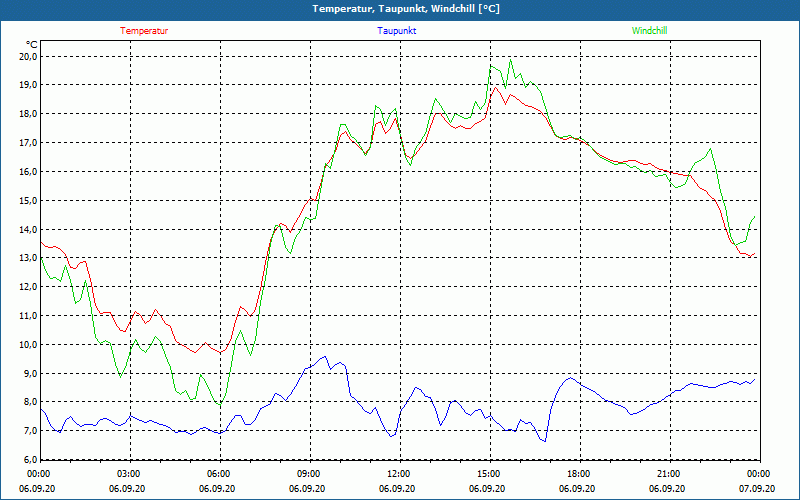The image size is (800, 500).
Task: Click the 06:00 time axis label
Action: point(220,474)
